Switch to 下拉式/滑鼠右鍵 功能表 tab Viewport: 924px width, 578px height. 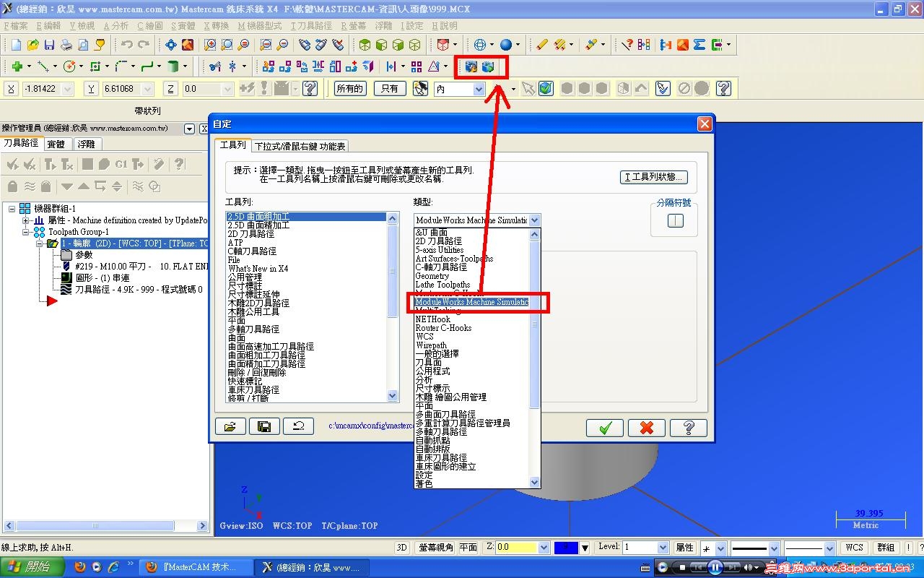pyautogui.click(x=300, y=146)
